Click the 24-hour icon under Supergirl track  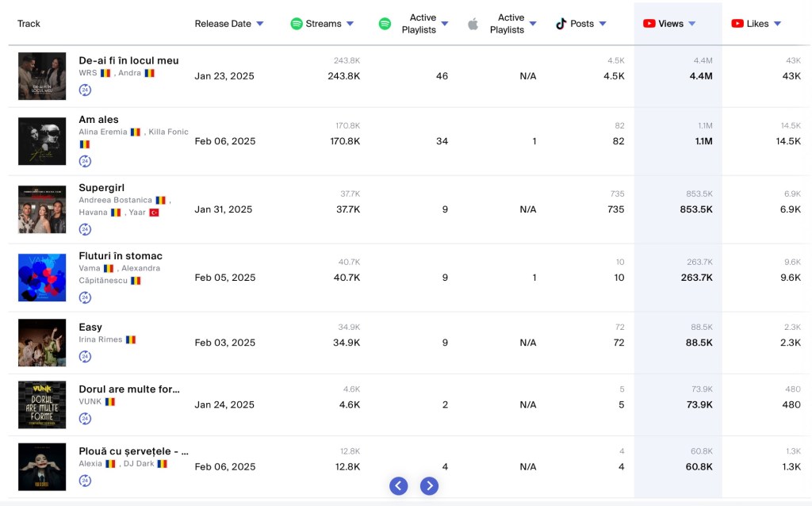point(85,230)
